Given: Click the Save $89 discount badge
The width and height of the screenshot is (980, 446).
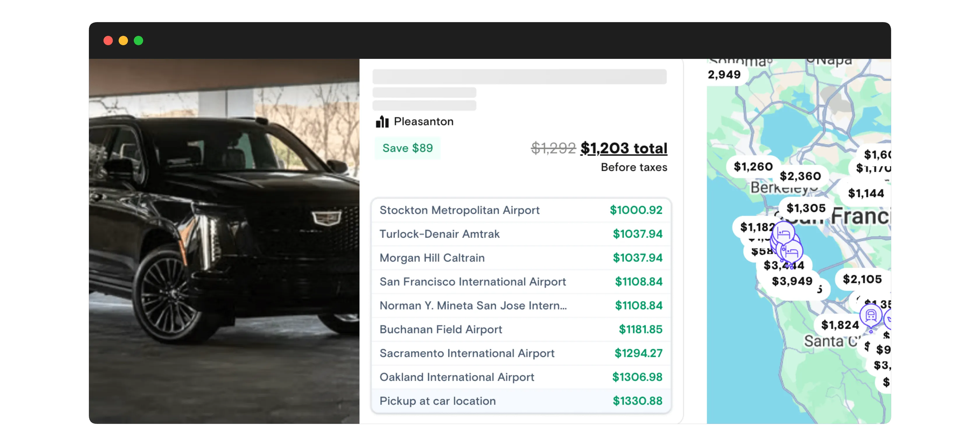Looking at the screenshot, I should pos(408,148).
